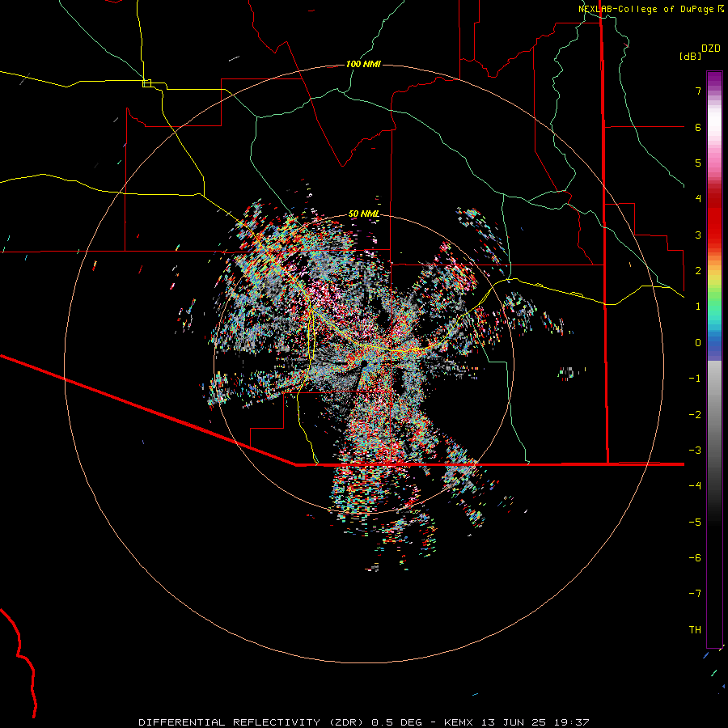Click the 2 value on the color scale
This screenshot has height=728, width=728.
pos(698,271)
